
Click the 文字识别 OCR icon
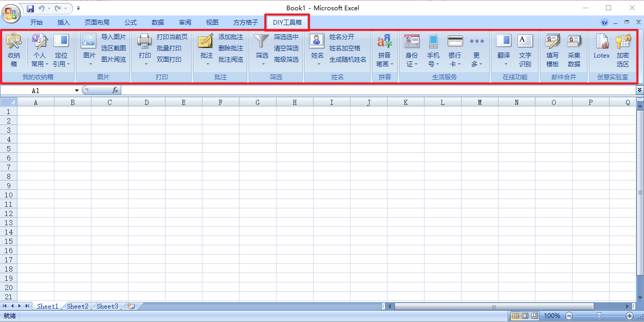click(525, 42)
